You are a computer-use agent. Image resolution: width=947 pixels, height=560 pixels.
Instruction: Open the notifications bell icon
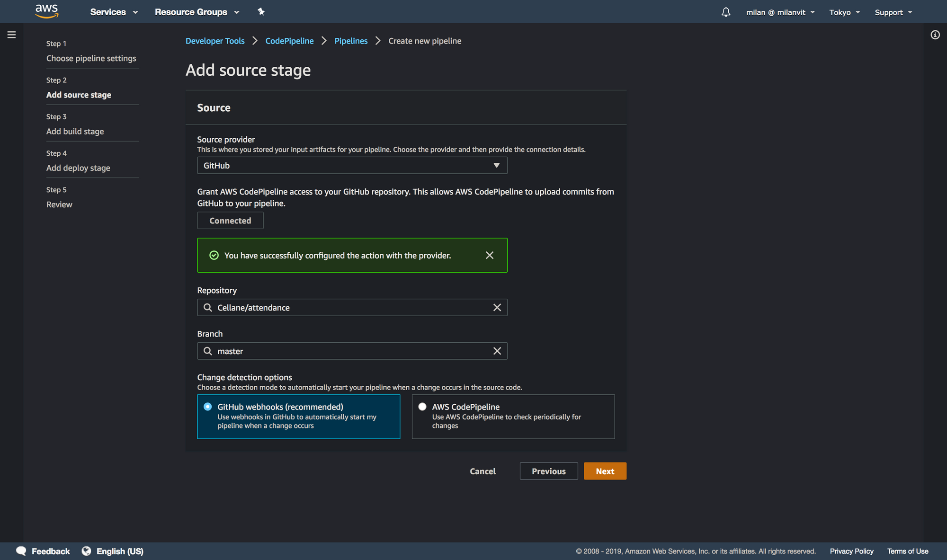pyautogui.click(x=726, y=12)
